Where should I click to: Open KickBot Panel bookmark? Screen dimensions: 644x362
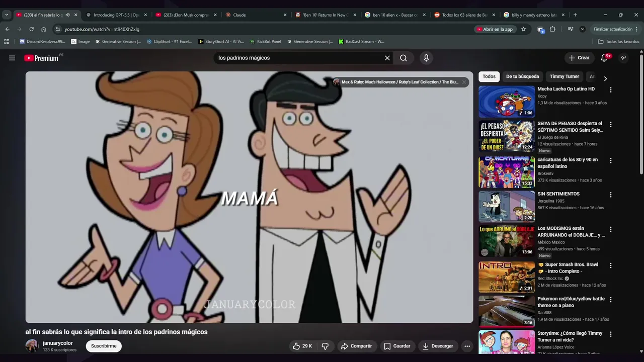pos(266,42)
